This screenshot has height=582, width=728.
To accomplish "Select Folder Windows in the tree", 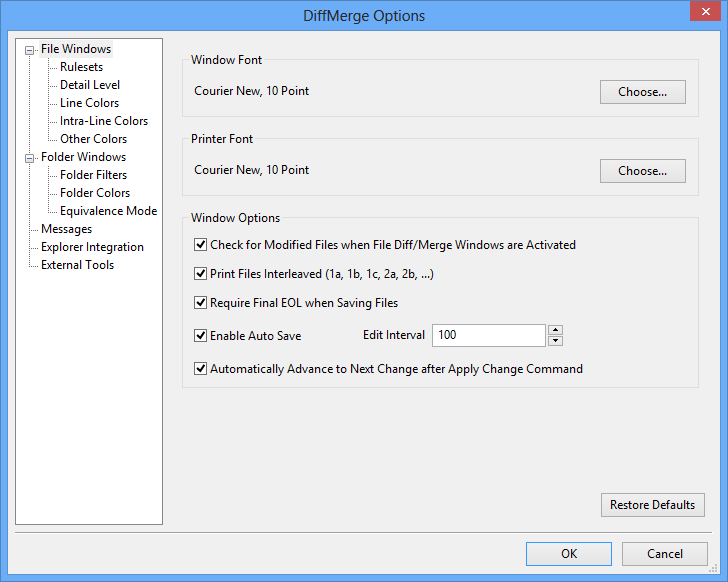I will coord(83,157).
